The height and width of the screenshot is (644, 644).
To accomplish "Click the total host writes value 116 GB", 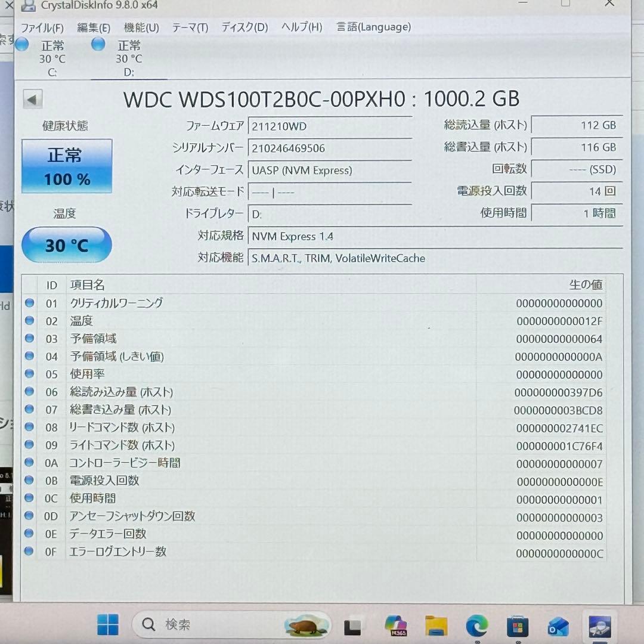I will (x=577, y=147).
